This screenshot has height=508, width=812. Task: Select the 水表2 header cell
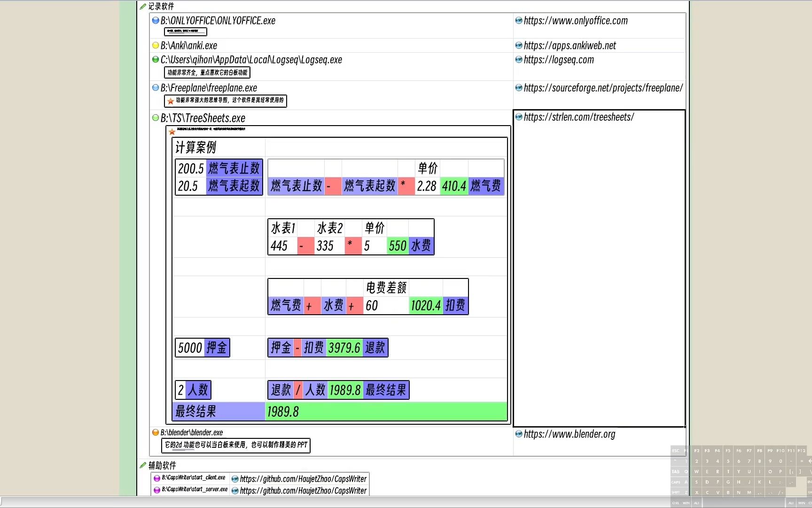click(329, 228)
